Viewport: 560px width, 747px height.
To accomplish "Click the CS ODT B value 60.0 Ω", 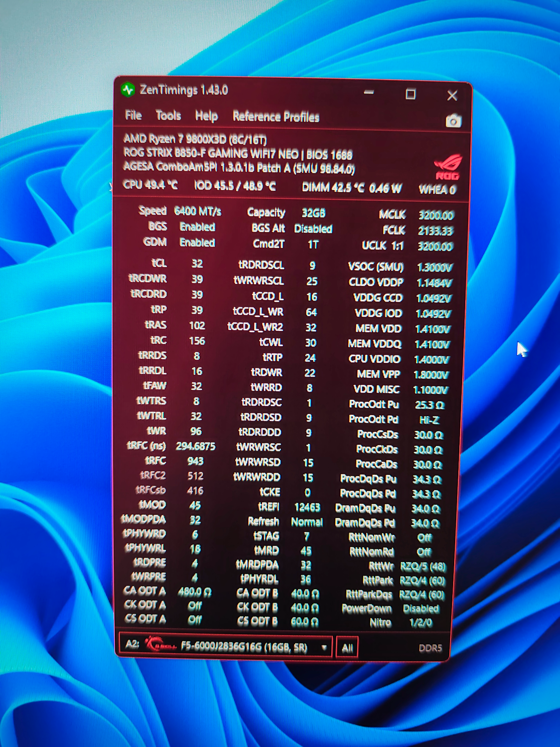I will tap(305, 621).
